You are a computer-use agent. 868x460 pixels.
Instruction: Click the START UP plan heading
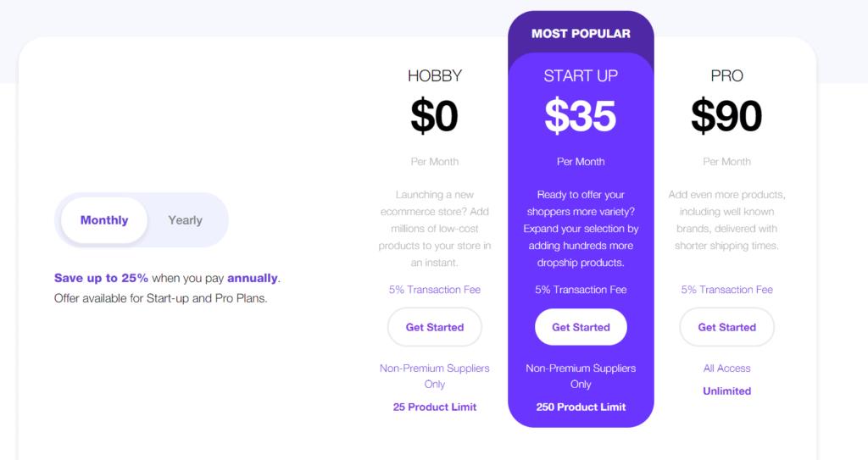(581, 76)
